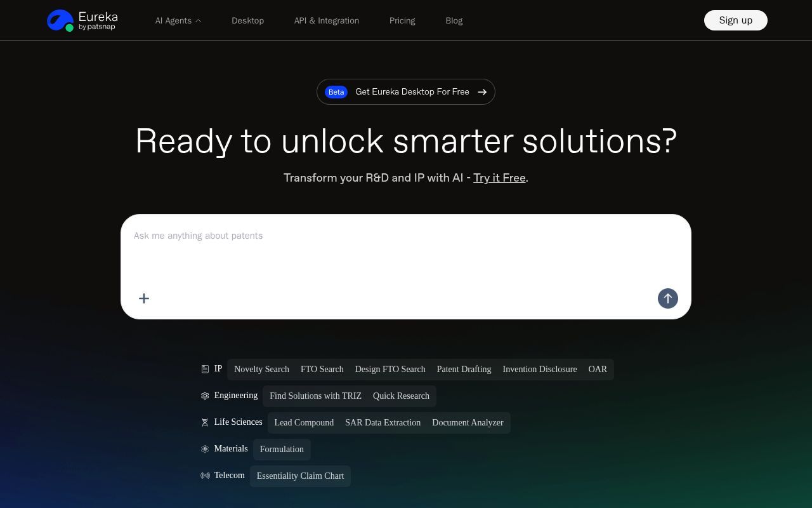
Task: Submit the query with the up-arrow send button
Action: pyautogui.click(x=667, y=298)
